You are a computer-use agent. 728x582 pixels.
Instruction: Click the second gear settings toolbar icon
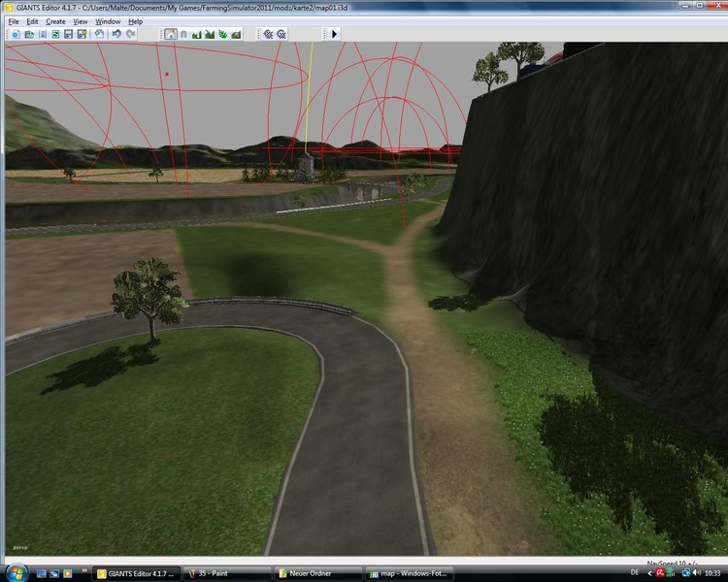click(x=281, y=34)
